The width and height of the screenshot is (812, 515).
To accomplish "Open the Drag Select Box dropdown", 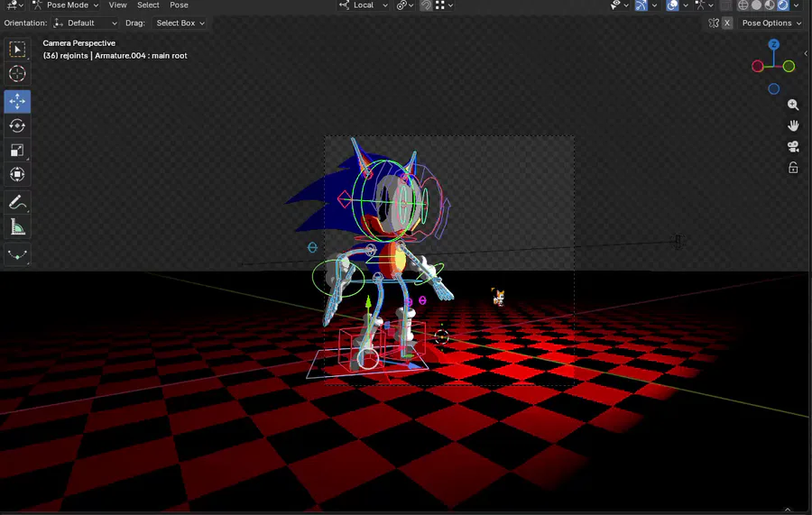I will [x=180, y=23].
